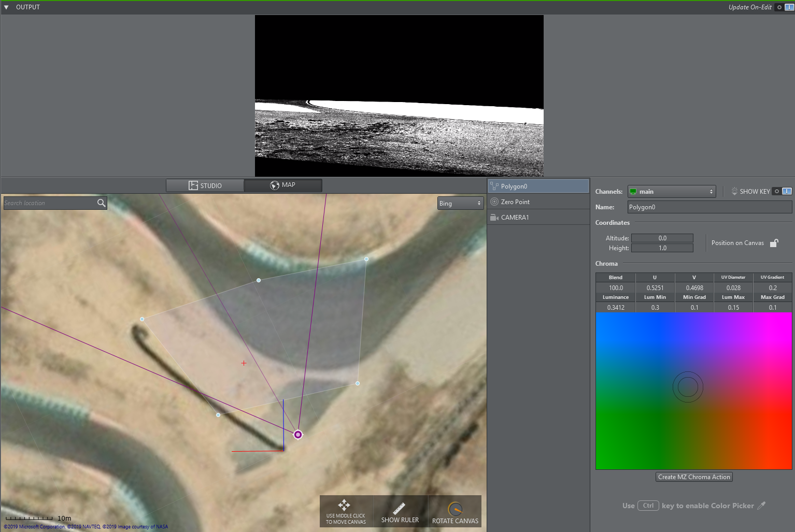
Task: Click the search magnifier icon
Action: [x=101, y=203]
